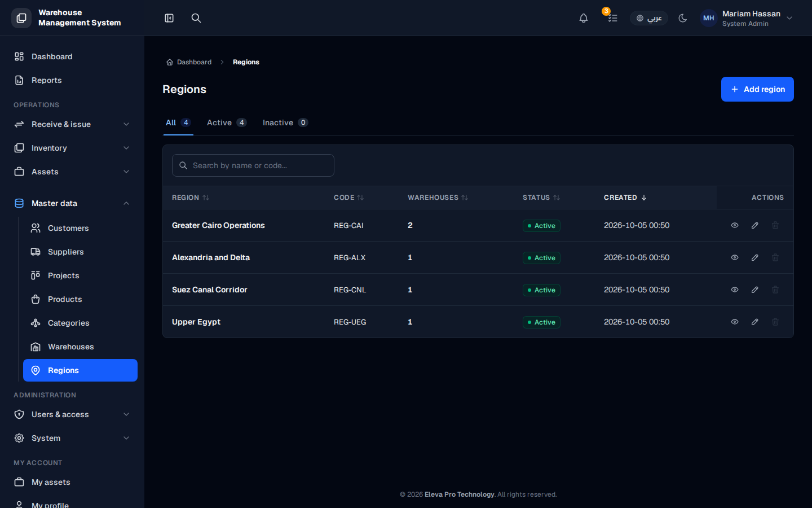Collapse the sidebar panel icon
Viewport: 812px width, 508px height.
tap(169, 18)
